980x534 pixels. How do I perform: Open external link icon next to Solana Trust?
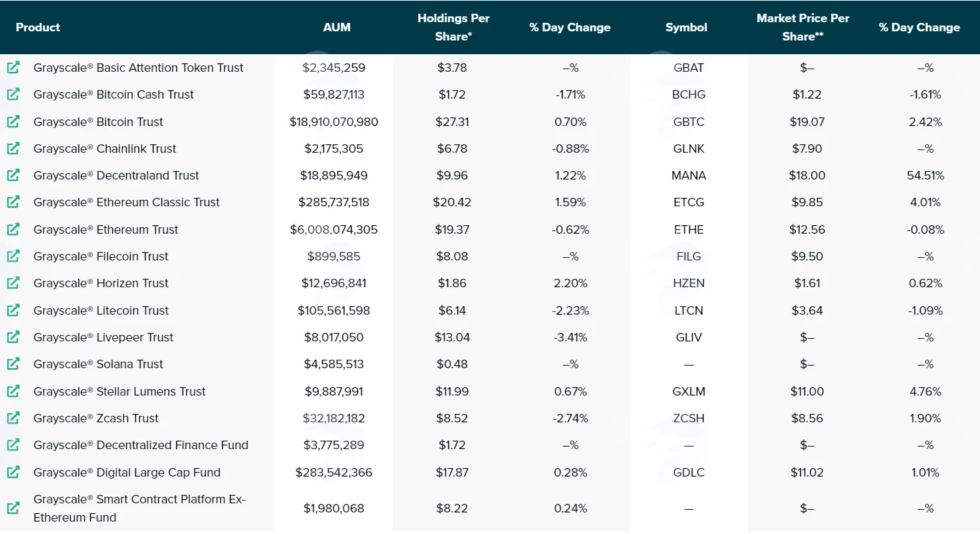coord(13,364)
